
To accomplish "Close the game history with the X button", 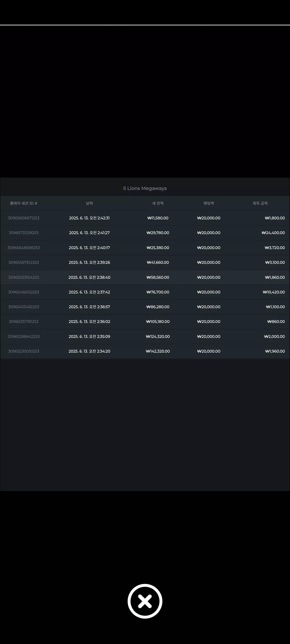I will click(145, 601).
